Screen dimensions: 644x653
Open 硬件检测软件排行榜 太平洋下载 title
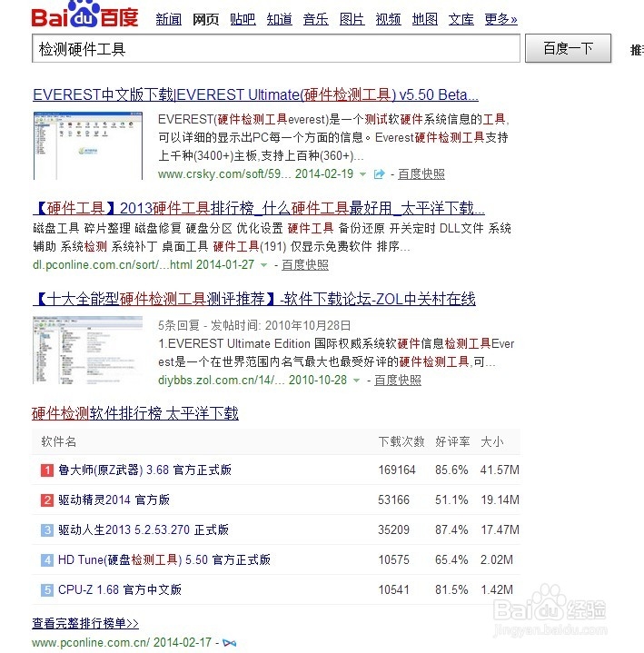pyautogui.click(x=135, y=413)
